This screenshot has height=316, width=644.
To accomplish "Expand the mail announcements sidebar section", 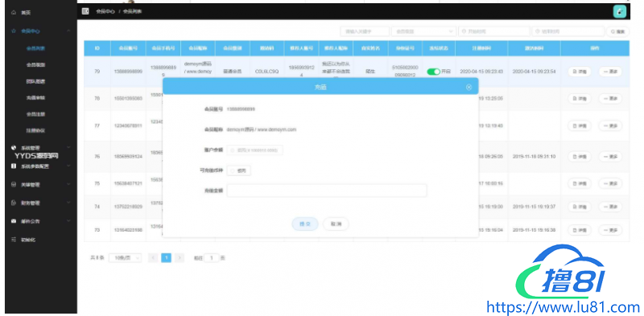I will tap(68, 221).
